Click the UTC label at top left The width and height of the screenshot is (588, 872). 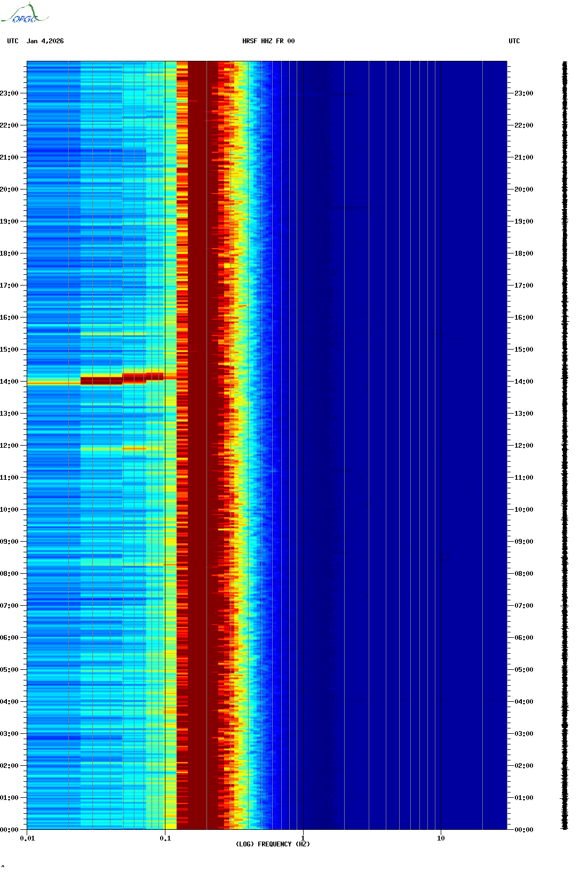click(13, 41)
